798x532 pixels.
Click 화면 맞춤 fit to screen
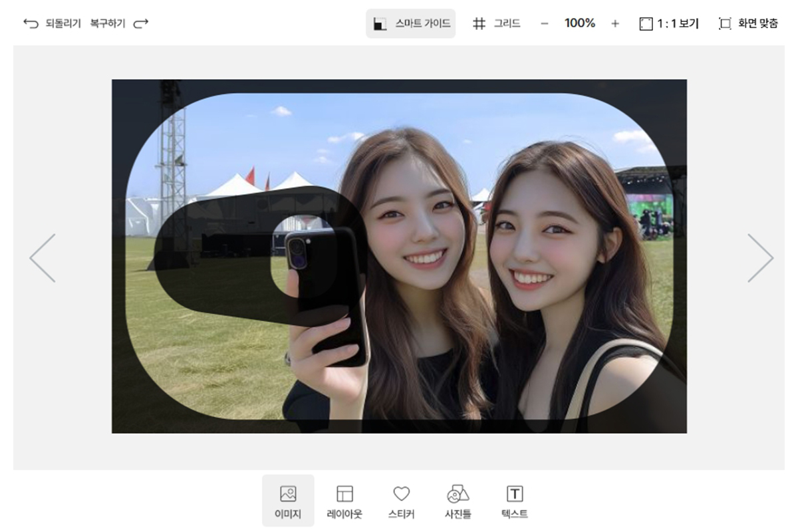748,23
